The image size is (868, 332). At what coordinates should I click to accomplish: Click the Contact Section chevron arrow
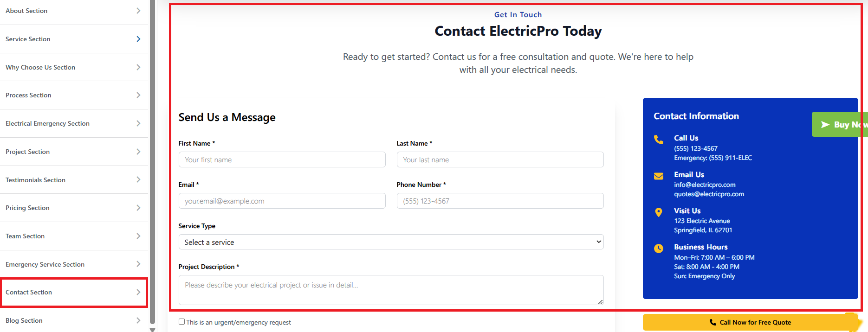tap(138, 292)
